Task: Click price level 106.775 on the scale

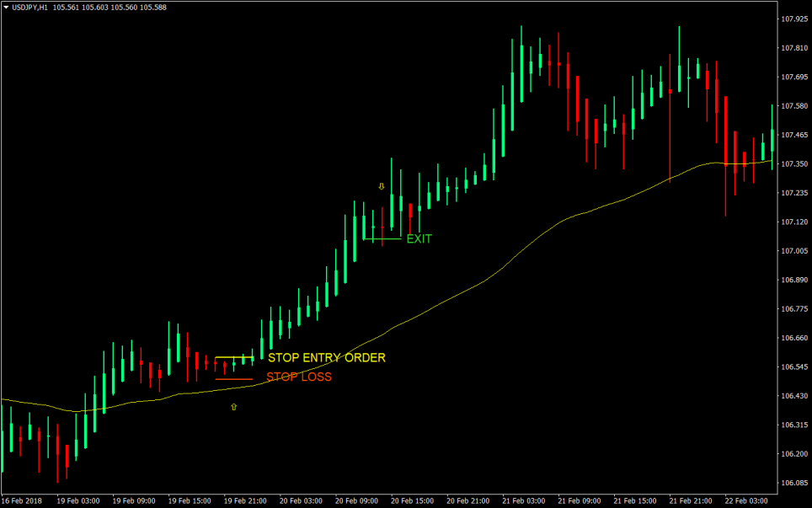Action: [794, 309]
